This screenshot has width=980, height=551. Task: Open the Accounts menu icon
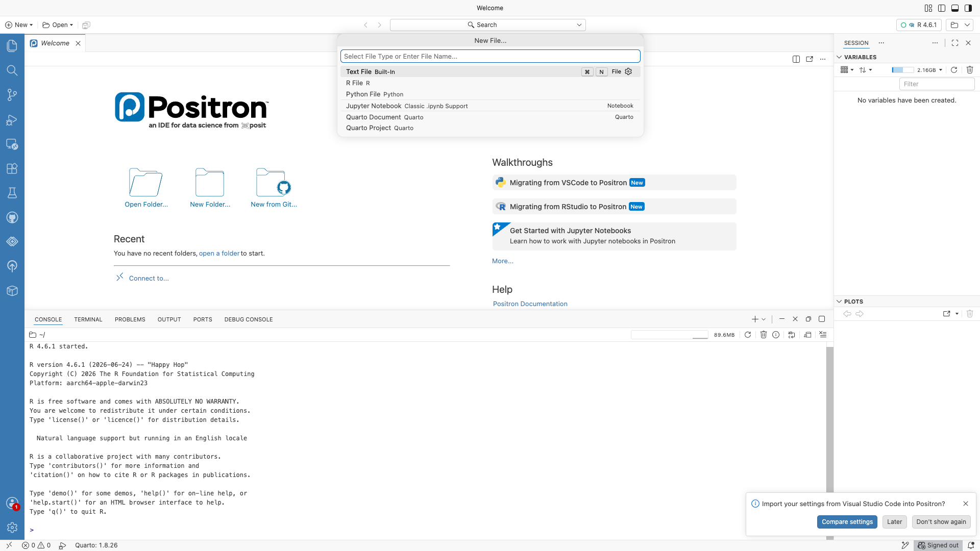click(x=12, y=504)
